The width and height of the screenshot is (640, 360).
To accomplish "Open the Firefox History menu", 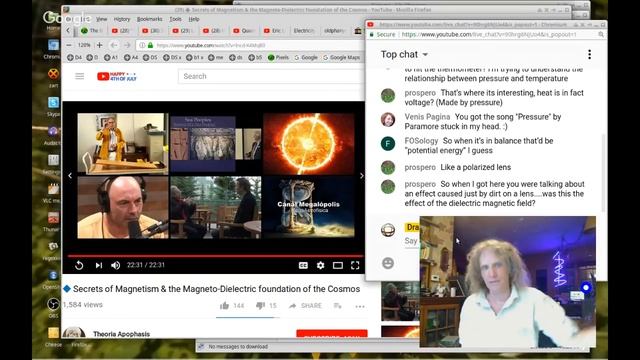I will pos(122,19).
